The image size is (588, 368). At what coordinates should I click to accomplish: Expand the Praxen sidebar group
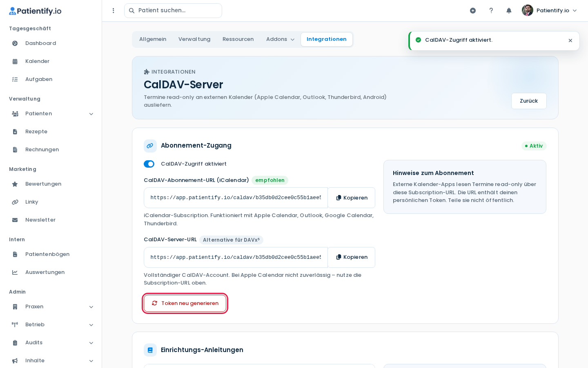91,307
